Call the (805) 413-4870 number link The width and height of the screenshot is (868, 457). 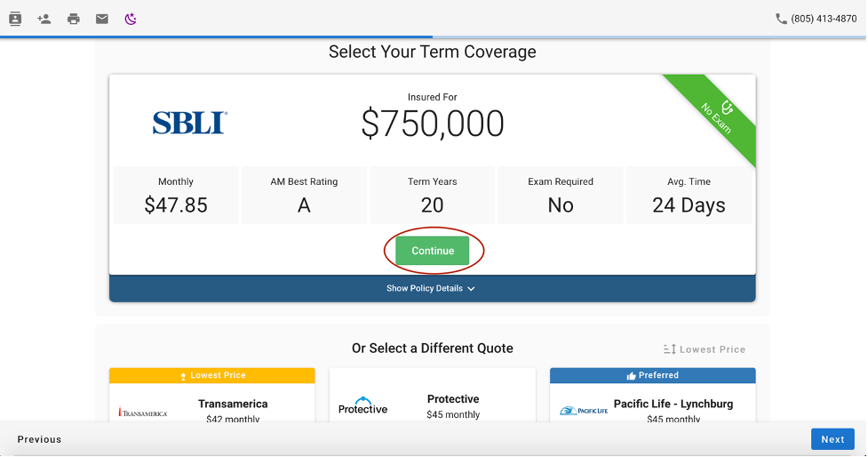point(824,19)
